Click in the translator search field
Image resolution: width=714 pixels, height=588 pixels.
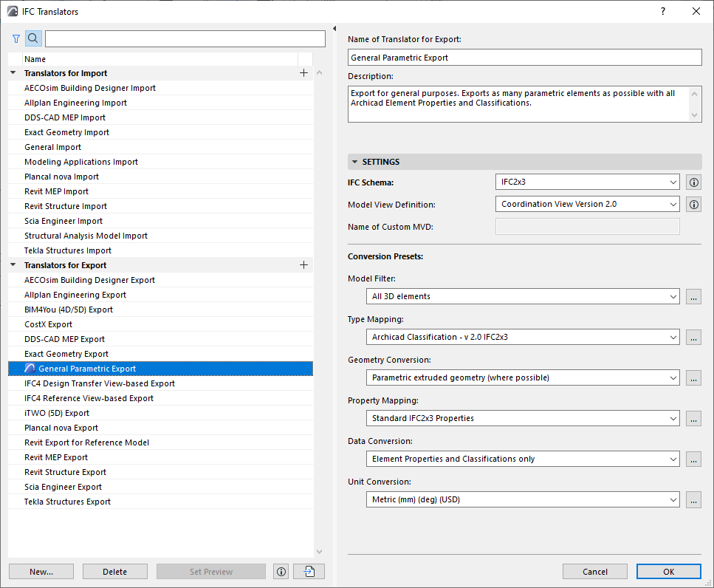185,38
